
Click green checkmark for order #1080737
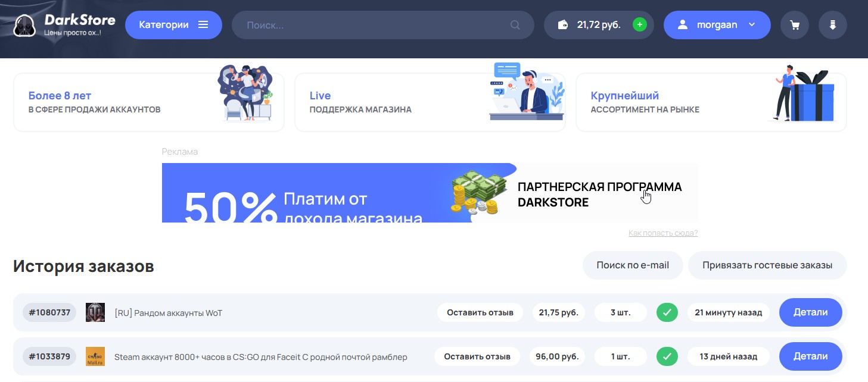[667, 312]
